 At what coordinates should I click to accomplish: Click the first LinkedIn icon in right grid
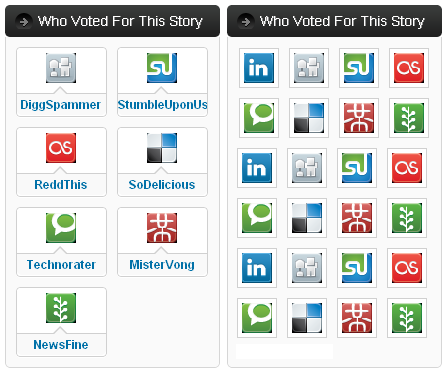[259, 68]
